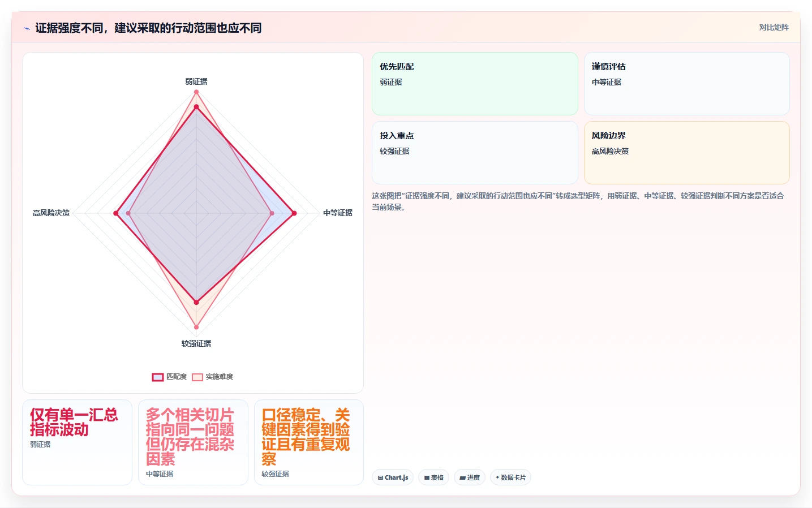Click the description paragraph starting 这张图把
812x508 pixels.
click(578, 201)
